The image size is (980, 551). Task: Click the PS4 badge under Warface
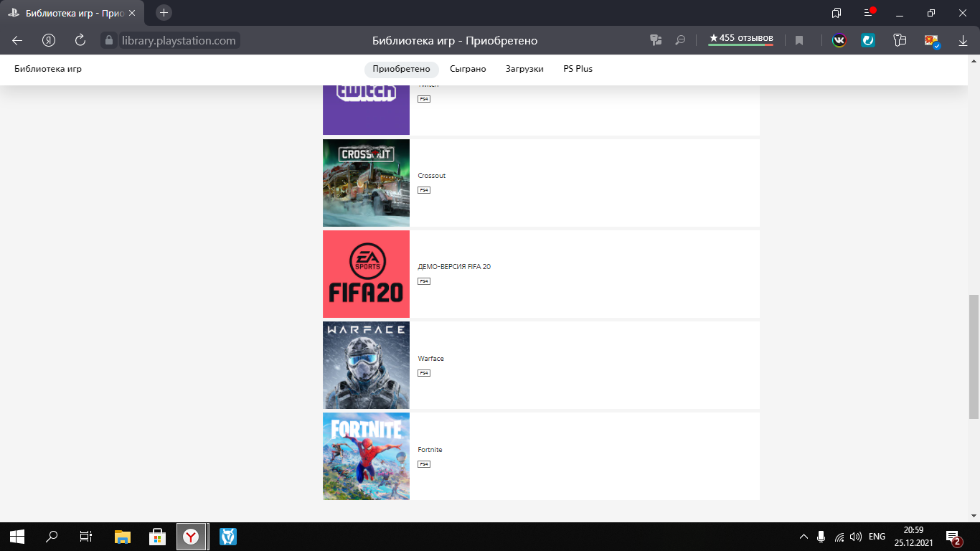point(424,373)
